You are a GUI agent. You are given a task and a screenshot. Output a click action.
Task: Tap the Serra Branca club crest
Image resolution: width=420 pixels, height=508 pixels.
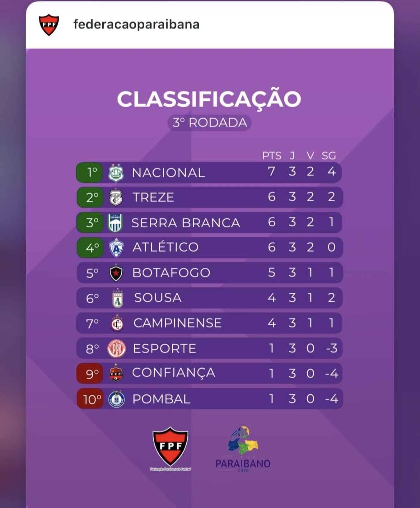(115, 223)
